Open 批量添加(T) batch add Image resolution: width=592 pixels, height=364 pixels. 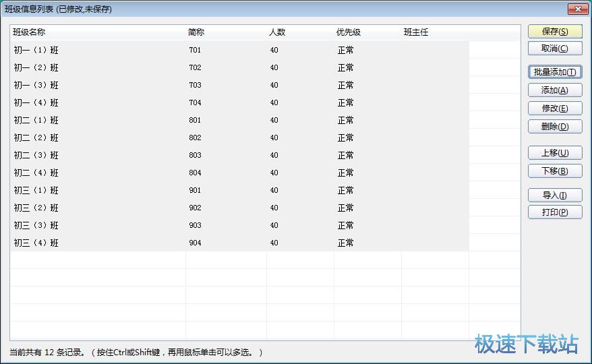(x=555, y=71)
